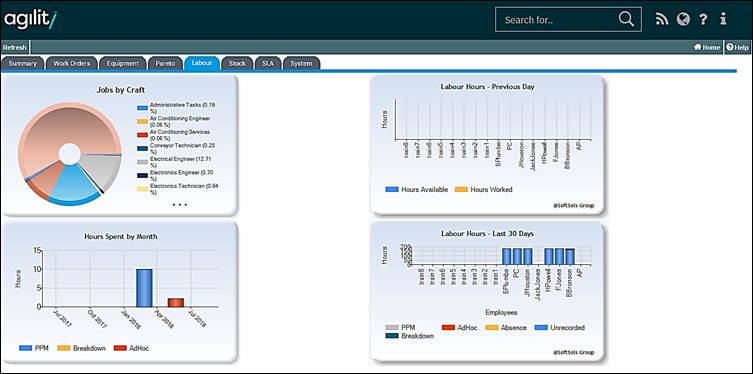Open the RSS feed icon

click(x=662, y=19)
